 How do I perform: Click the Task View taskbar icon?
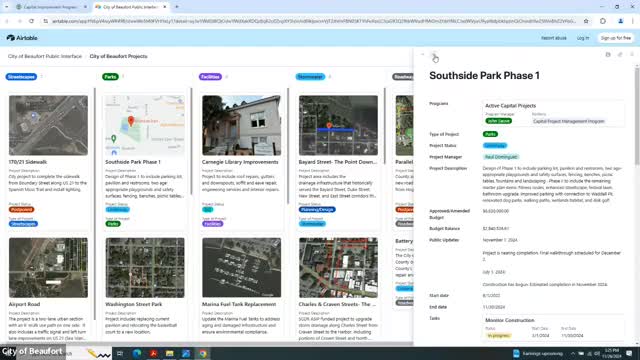pos(120,353)
